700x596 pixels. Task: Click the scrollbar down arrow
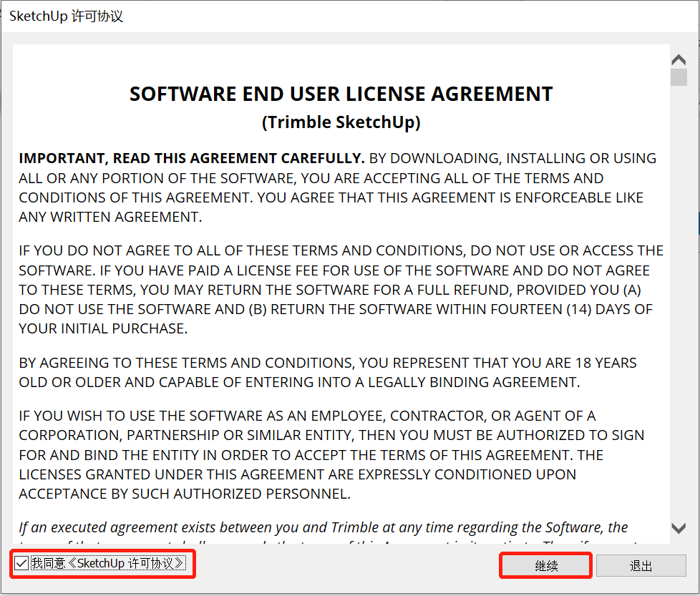click(x=679, y=528)
